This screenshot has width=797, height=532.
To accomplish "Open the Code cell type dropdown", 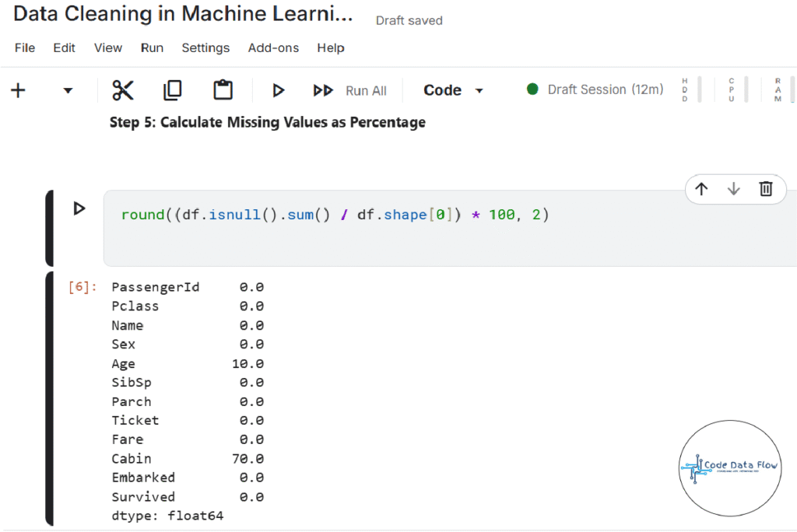I will [x=453, y=90].
